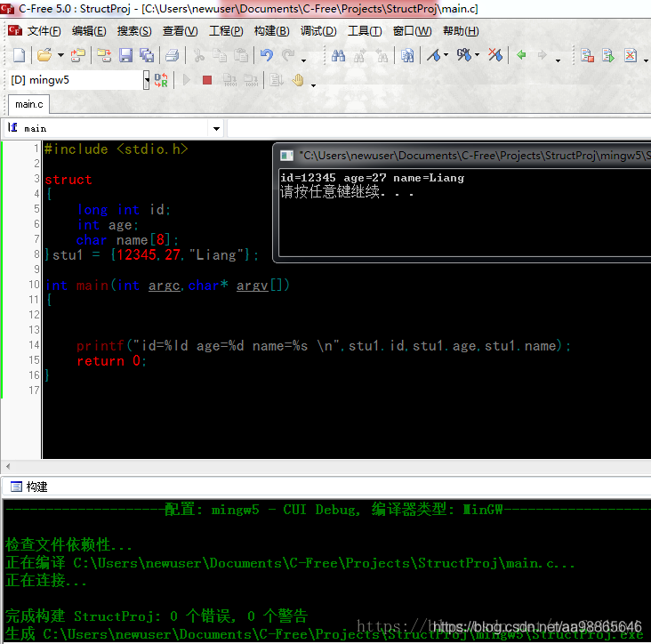The width and height of the screenshot is (651, 644).
Task: Open the Find binoculars icon
Action: click(338, 55)
